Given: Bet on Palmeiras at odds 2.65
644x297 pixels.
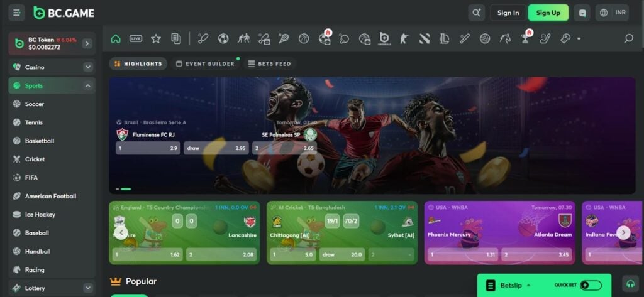Looking at the screenshot, I should click(x=284, y=148).
